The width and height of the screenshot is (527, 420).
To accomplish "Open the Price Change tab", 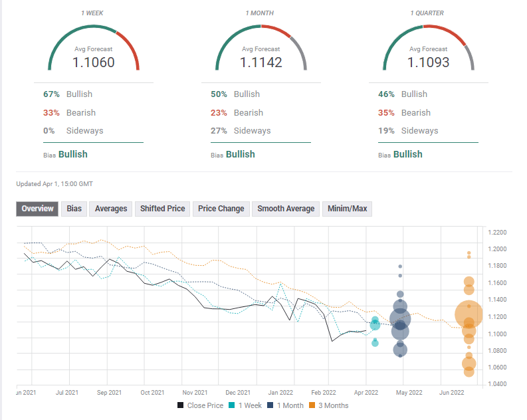I will (221, 209).
